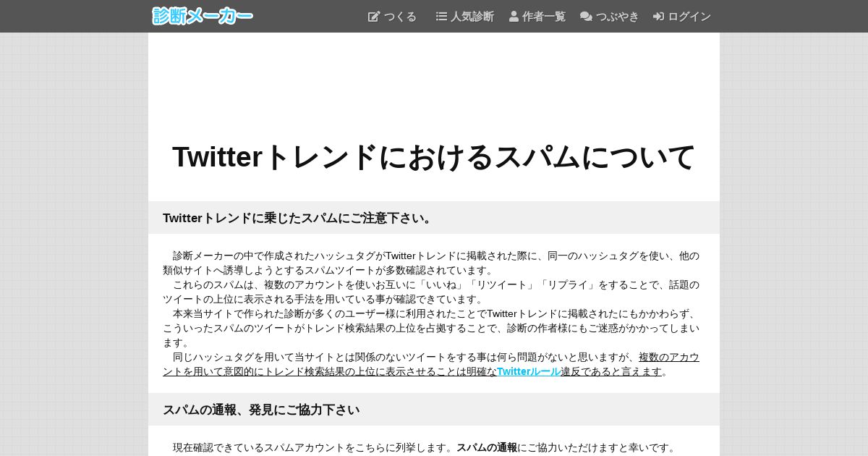This screenshot has height=456, width=868.
Task: Click heading Twitterトレンドに乗じたスパムにご注意下さい。
Action: pyautogui.click(x=297, y=218)
